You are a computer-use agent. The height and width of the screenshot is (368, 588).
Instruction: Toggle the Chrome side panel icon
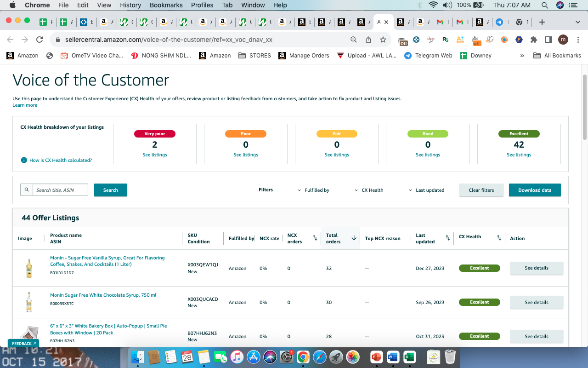point(548,40)
